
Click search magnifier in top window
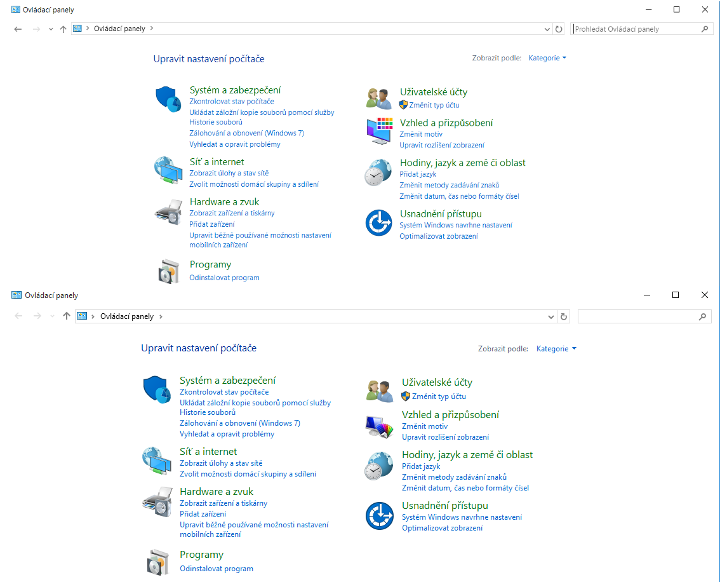(705, 29)
